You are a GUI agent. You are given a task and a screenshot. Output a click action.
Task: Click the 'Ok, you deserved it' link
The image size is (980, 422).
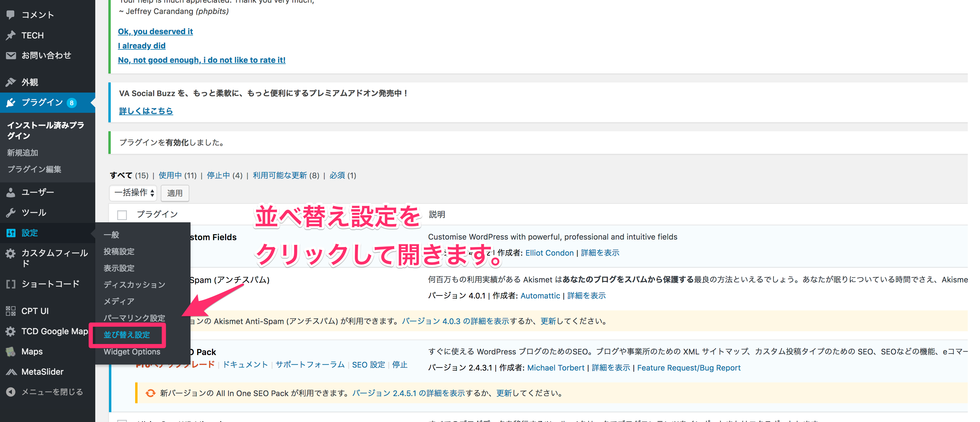(x=155, y=32)
